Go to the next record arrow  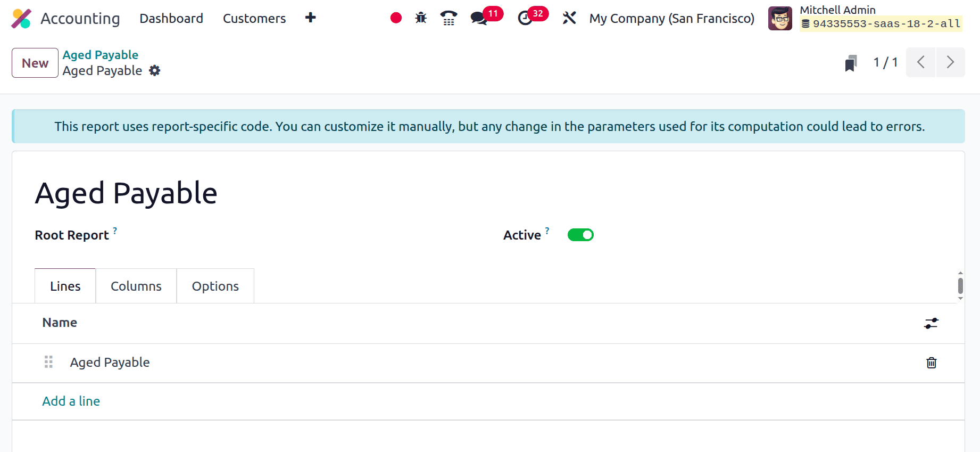[x=950, y=62]
